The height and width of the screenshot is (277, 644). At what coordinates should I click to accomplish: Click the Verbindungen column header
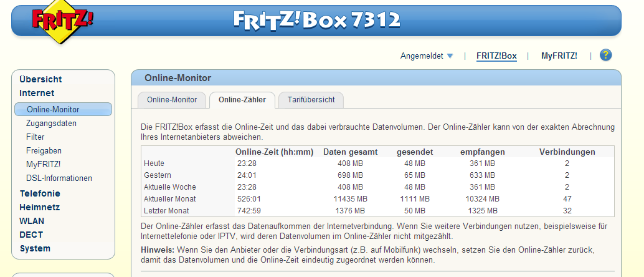567,152
